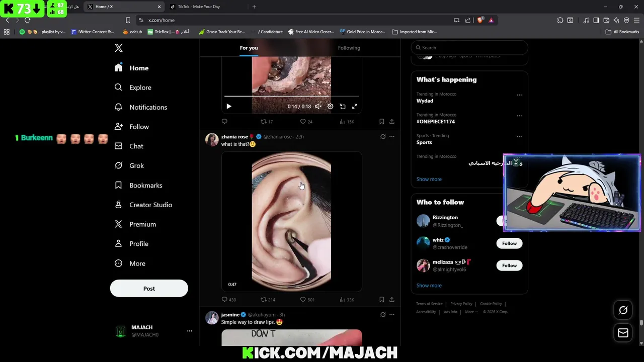
Task: Open Grok actions on jasmine post
Action: pos(383,315)
